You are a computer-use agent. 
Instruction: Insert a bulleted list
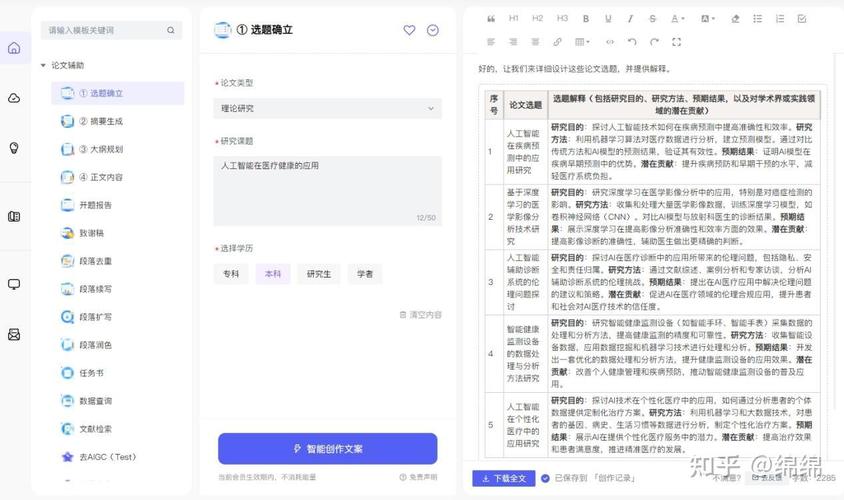[x=757, y=19]
